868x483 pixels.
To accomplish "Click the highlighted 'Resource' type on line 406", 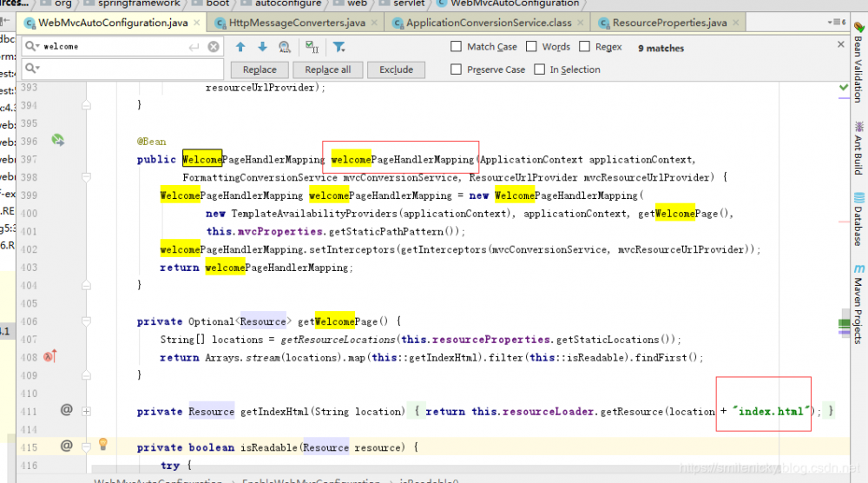I will [263, 321].
